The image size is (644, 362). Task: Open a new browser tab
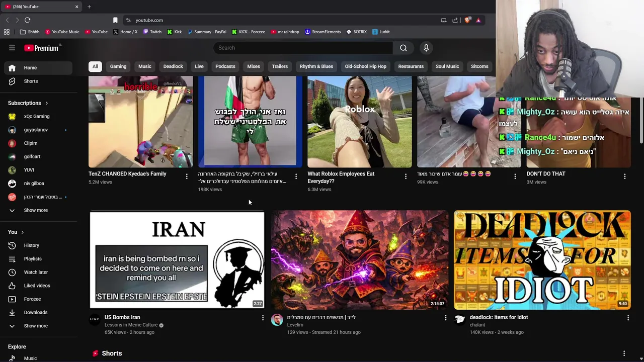click(89, 7)
